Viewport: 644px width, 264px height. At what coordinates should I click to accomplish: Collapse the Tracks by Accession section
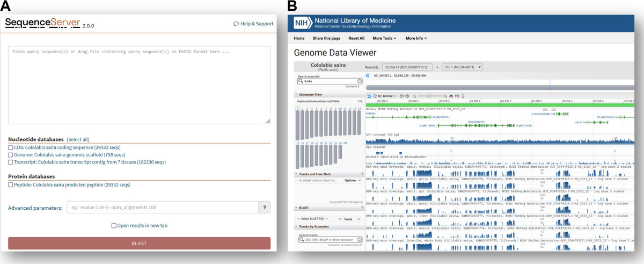(x=296, y=226)
